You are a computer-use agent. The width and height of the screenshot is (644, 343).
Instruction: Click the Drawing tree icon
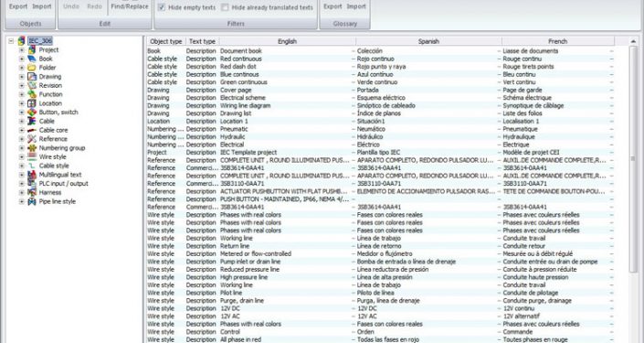pos(32,77)
